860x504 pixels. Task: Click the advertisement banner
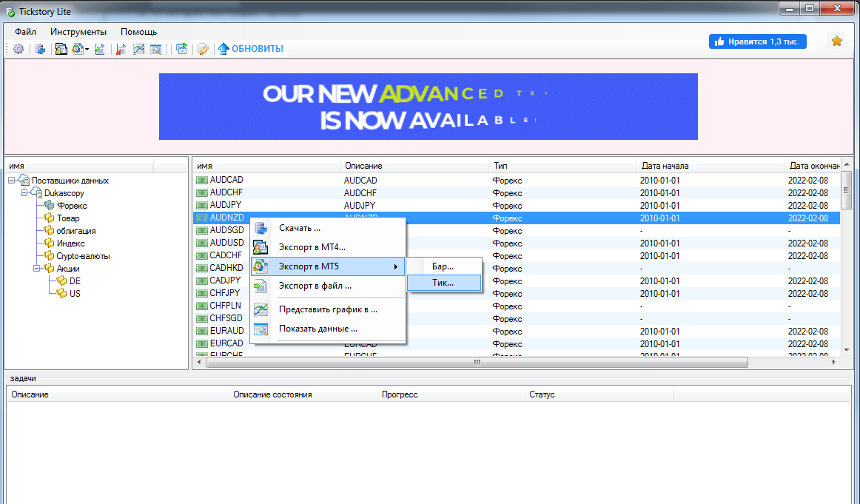(429, 107)
